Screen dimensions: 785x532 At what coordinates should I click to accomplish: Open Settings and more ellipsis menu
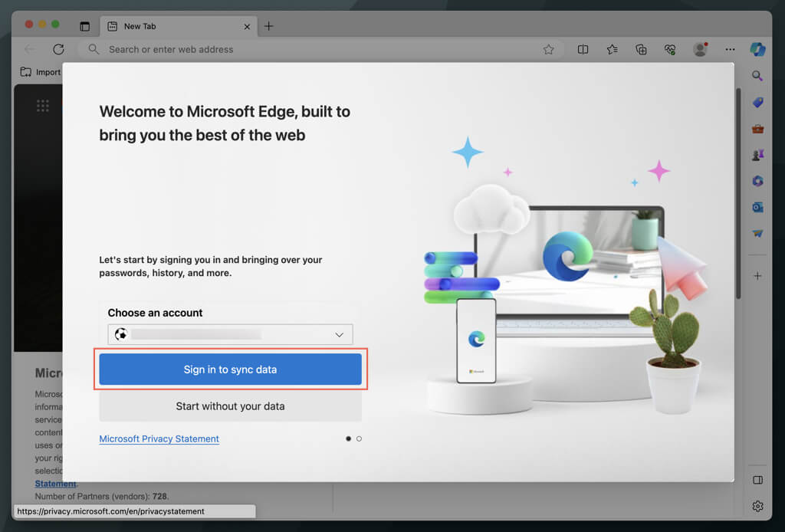point(730,50)
